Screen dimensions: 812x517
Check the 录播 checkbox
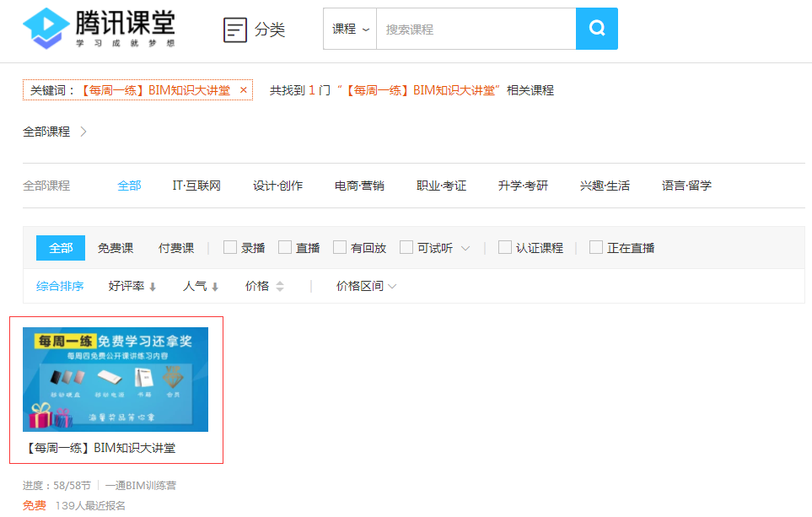[x=230, y=247]
